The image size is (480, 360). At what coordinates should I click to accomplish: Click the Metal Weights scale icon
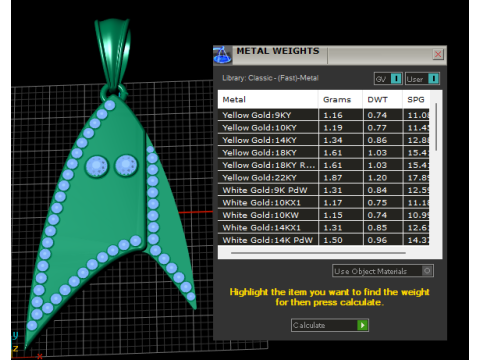click(x=222, y=55)
